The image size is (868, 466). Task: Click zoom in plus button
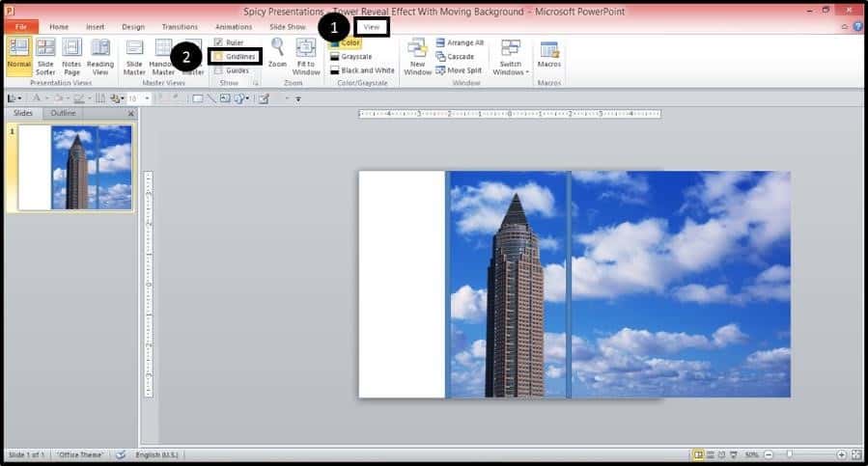coord(841,454)
